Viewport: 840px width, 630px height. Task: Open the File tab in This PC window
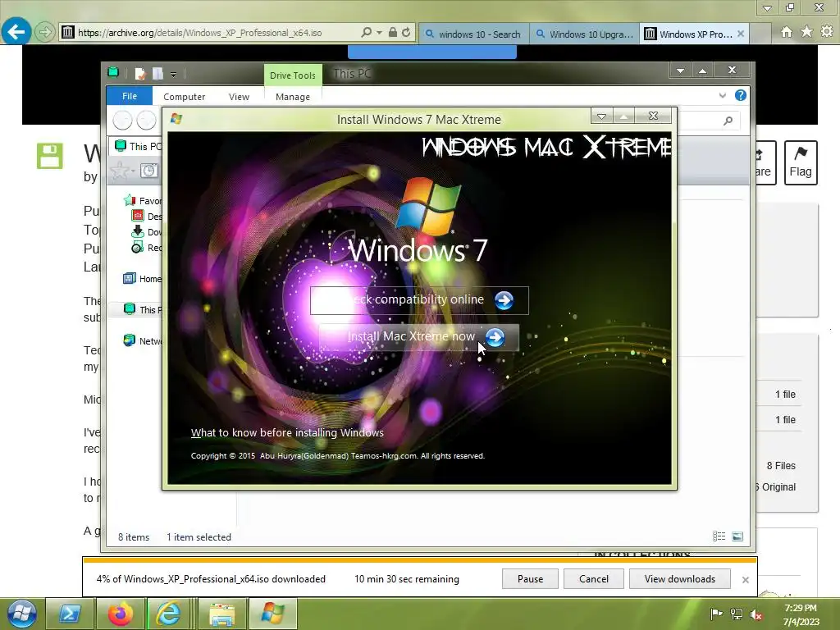130,96
